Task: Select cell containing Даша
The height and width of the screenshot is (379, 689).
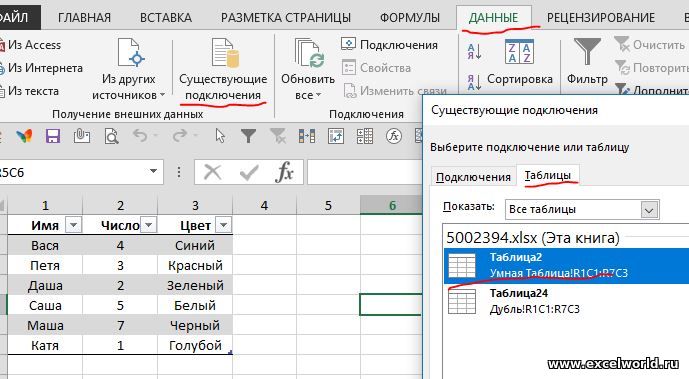Action: pyautogui.click(x=45, y=285)
